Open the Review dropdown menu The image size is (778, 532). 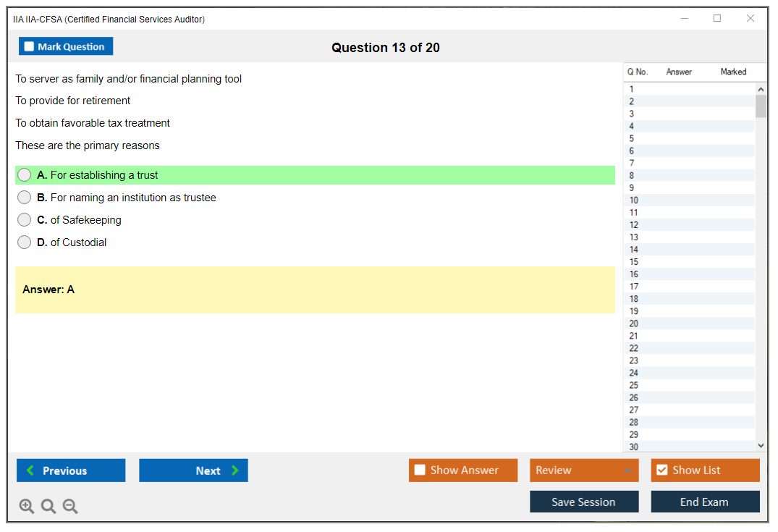click(584, 470)
